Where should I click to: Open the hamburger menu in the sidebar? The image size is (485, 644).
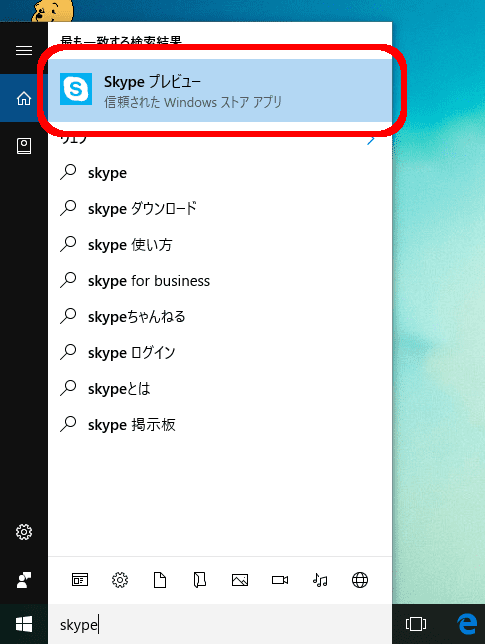pos(24,51)
